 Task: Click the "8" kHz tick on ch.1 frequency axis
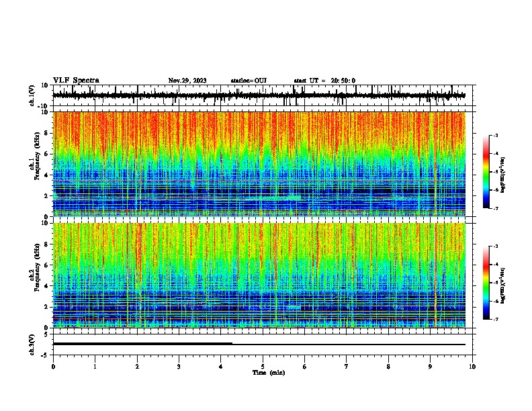tap(47, 133)
